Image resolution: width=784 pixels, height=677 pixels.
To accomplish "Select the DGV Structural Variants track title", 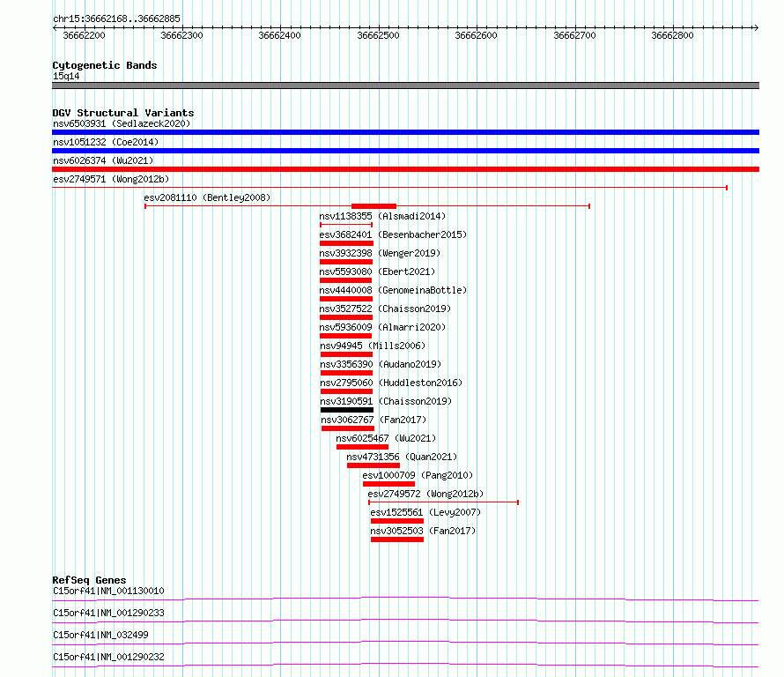I will (x=123, y=113).
